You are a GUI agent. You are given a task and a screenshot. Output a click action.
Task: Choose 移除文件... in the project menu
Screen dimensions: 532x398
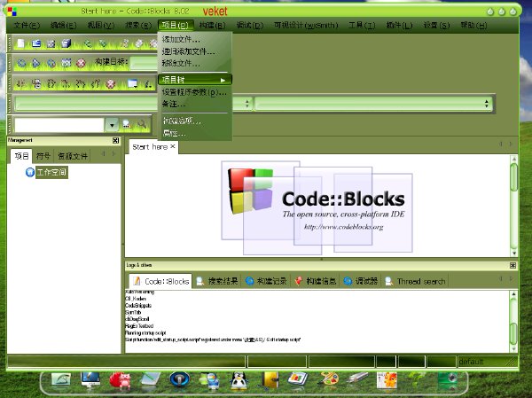[x=195, y=63]
